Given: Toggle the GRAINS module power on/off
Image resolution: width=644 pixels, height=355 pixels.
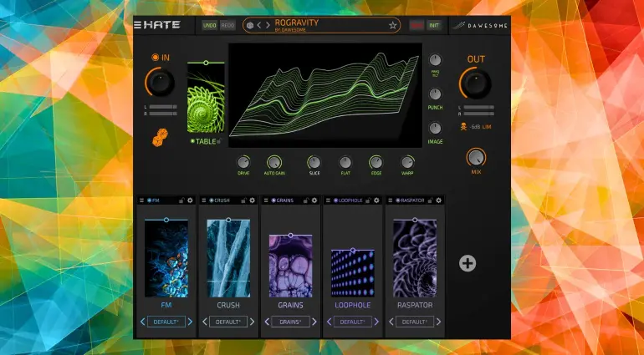Looking at the screenshot, I should pyautogui.click(x=273, y=200).
